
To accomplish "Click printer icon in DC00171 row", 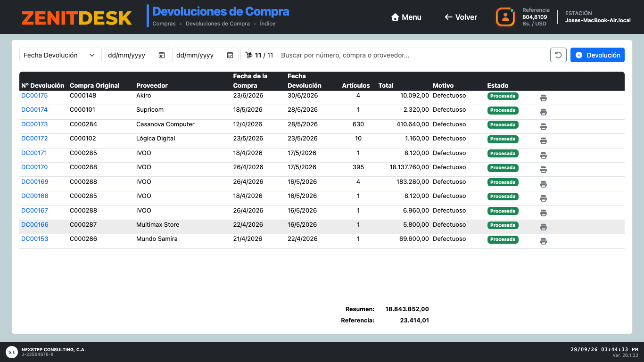I will coord(544,156).
